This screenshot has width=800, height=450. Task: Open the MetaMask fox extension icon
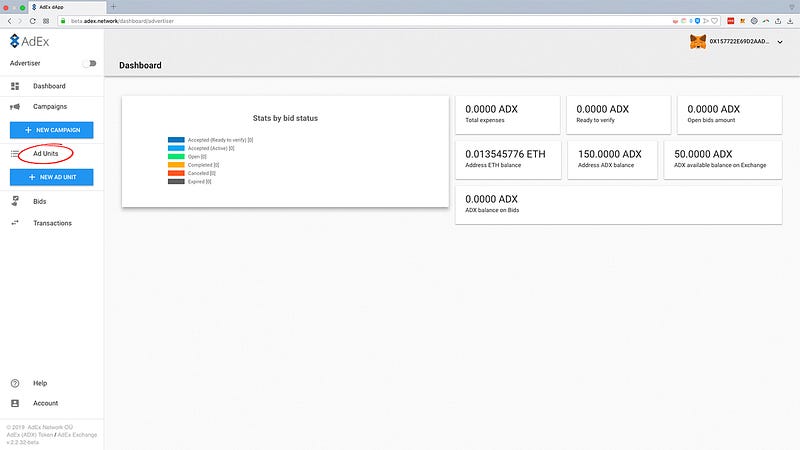(742, 21)
